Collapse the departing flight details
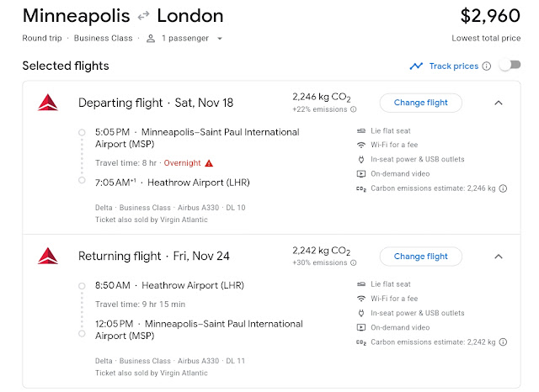 point(498,103)
